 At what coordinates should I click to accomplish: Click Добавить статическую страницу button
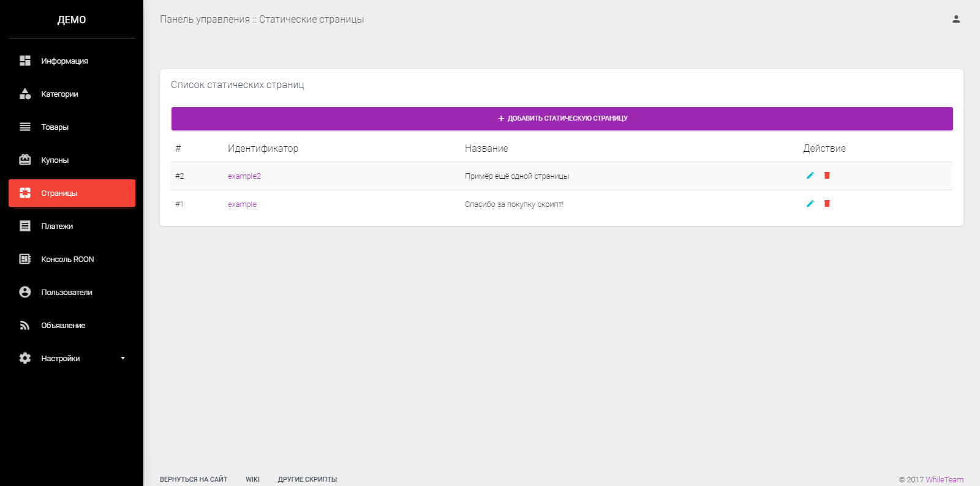[562, 119]
